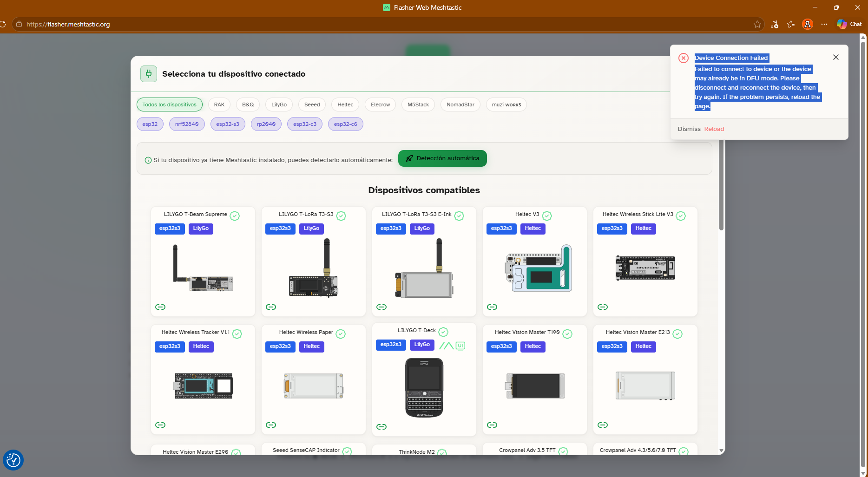Click the Crowpanel Adv 3.5 TFT device name
Screen dimensions: 868x477
(527, 450)
